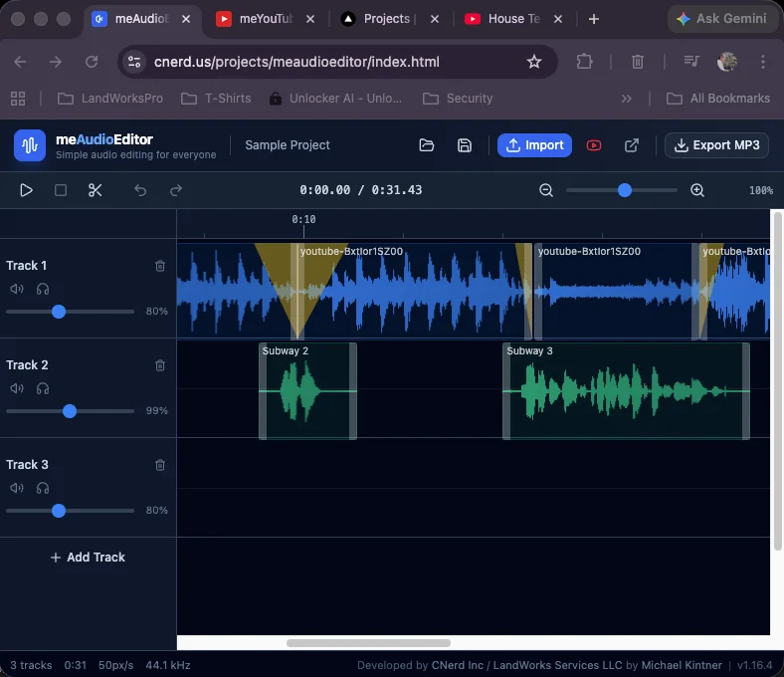This screenshot has height=677, width=784.
Task: Mute Track 1 speaker icon
Action: point(17,289)
